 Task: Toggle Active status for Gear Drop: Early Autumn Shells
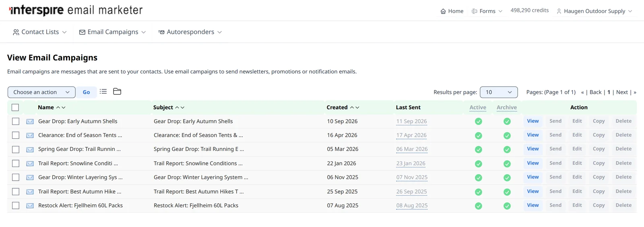tap(478, 121)
